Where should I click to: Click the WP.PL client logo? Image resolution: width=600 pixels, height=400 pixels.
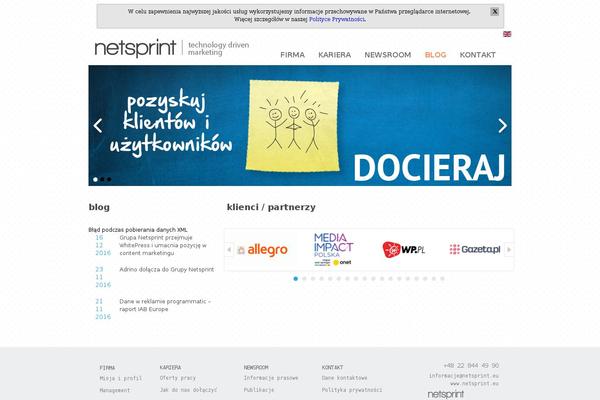point(404,250)
